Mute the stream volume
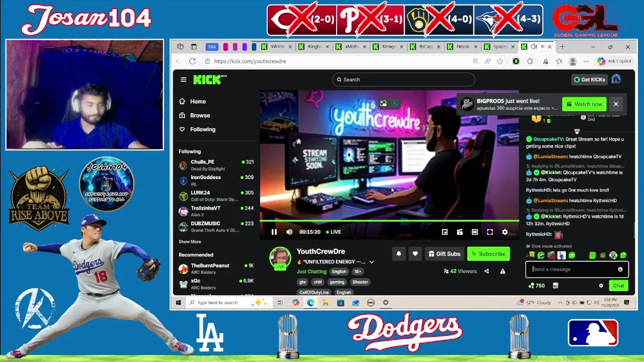This screenshot has height=362, width=644. point(289,232)
